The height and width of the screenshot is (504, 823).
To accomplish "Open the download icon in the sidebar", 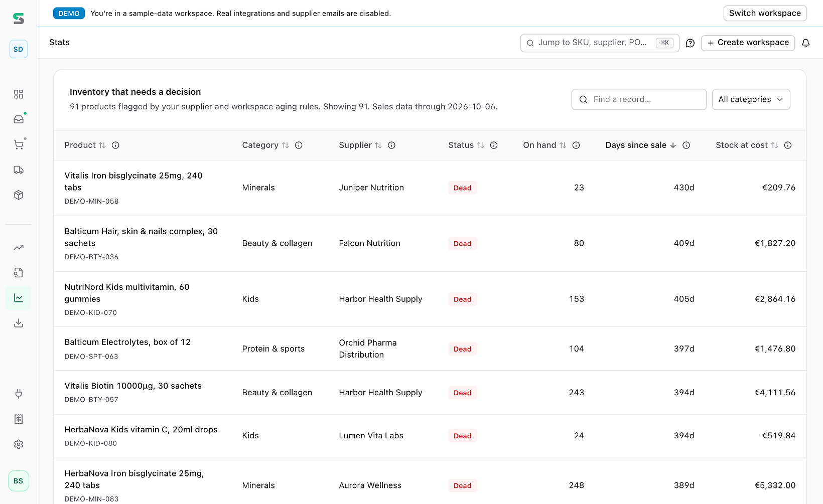I will click(x=19, y=323).
